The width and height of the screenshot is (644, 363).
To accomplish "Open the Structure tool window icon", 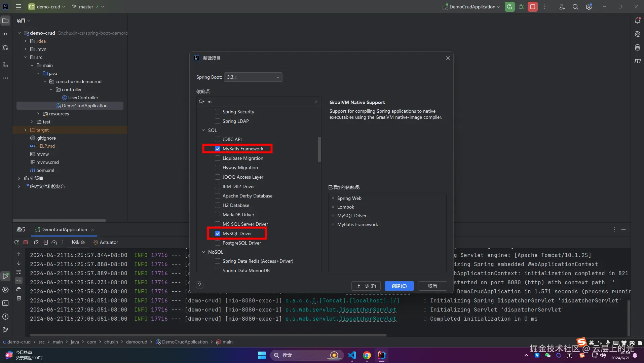I will (x=5, y=65).
